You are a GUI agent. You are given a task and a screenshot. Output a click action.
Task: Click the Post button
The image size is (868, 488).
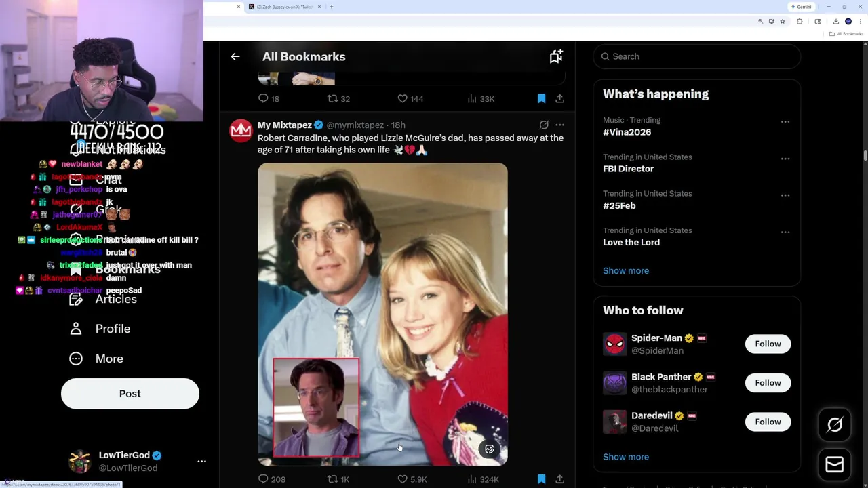point(130,394)
